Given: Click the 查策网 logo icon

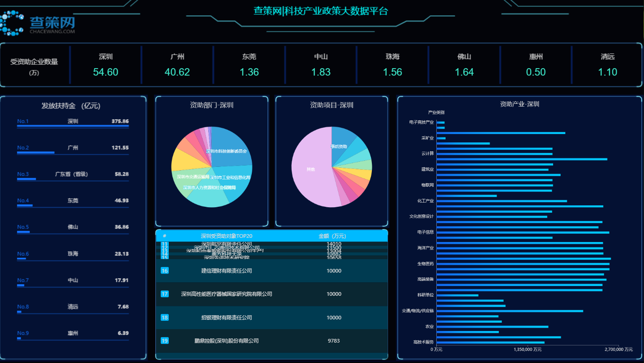Looking at the screenshot, I should pyautogui.click(x=12, y=23).
